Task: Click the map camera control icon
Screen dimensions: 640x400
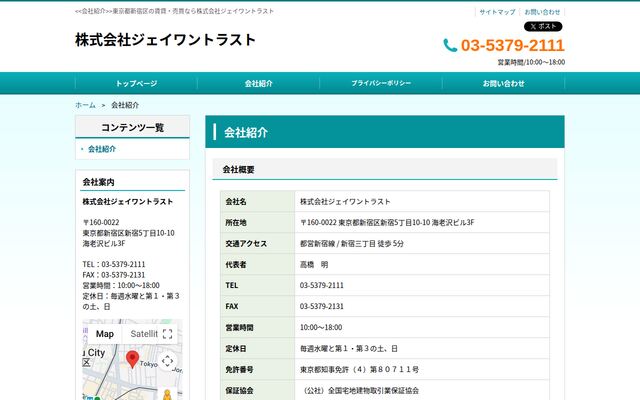Action: coord(167,361)
